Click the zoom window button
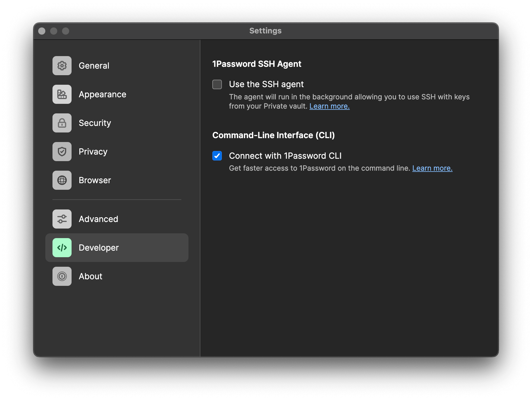This screenshot has width=532, height=401. 66,31
